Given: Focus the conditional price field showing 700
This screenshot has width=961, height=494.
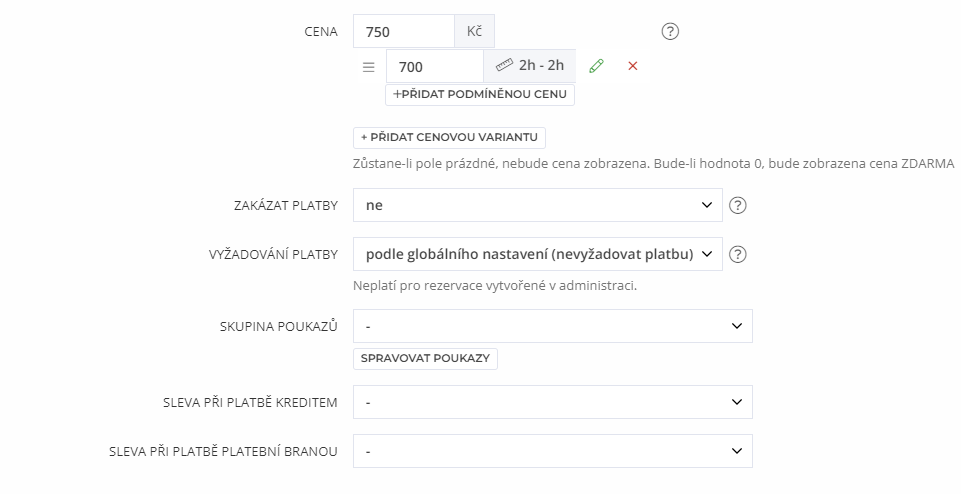Looking at the screenshot, I should [x=435, y=67].
